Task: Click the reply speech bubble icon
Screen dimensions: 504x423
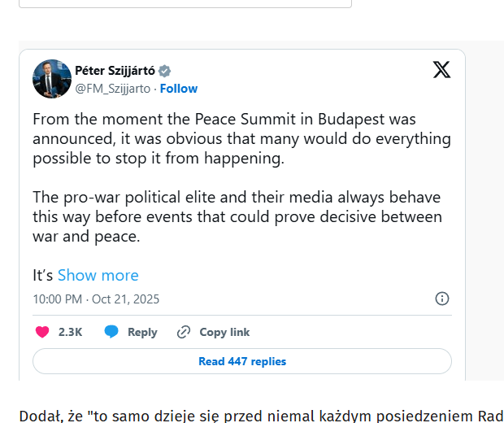Action: 111,332
